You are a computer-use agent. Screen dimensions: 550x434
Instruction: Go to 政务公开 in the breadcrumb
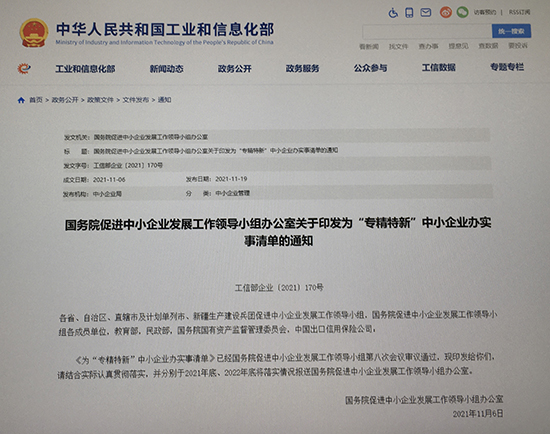tap(65, 100)
